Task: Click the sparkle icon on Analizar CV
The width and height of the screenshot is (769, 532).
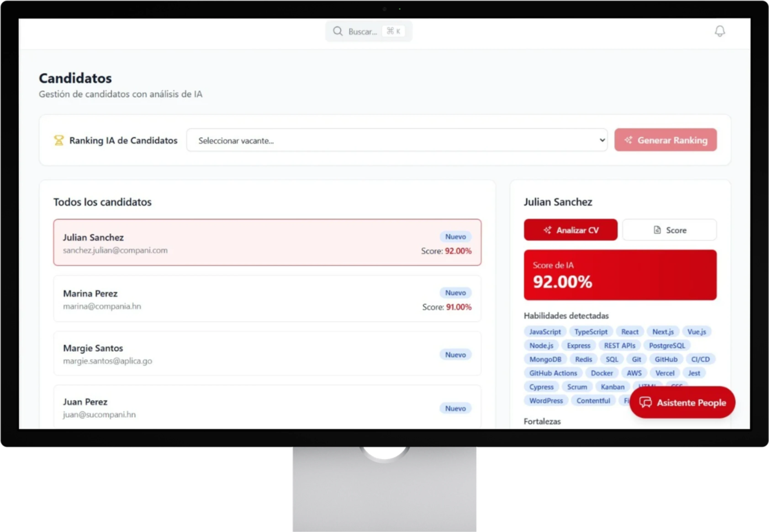Action: [548, 230]
